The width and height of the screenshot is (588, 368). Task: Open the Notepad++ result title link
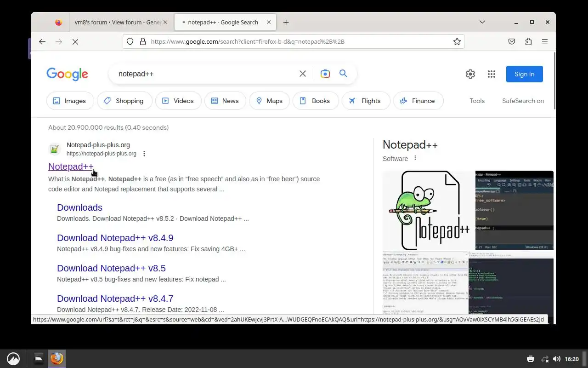[71, 167]
